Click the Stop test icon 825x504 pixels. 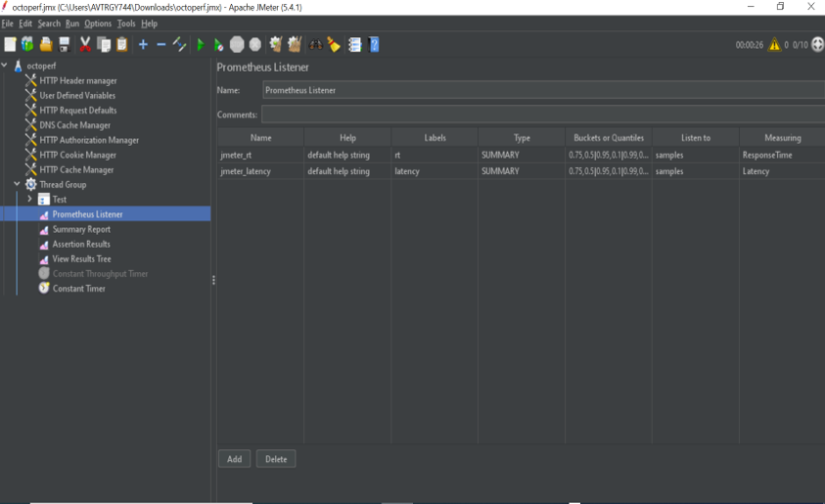click(237, 45)
